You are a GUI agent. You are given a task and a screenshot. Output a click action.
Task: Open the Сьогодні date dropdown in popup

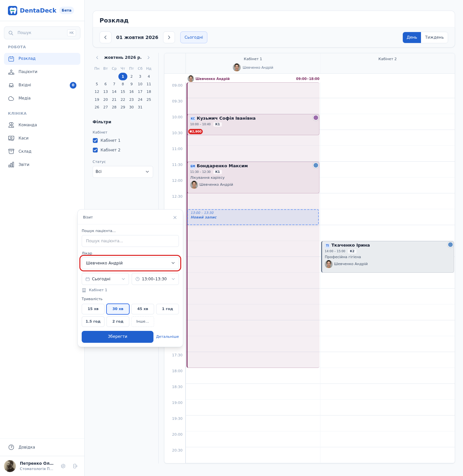pyautogui.click(x=105, y=279)
